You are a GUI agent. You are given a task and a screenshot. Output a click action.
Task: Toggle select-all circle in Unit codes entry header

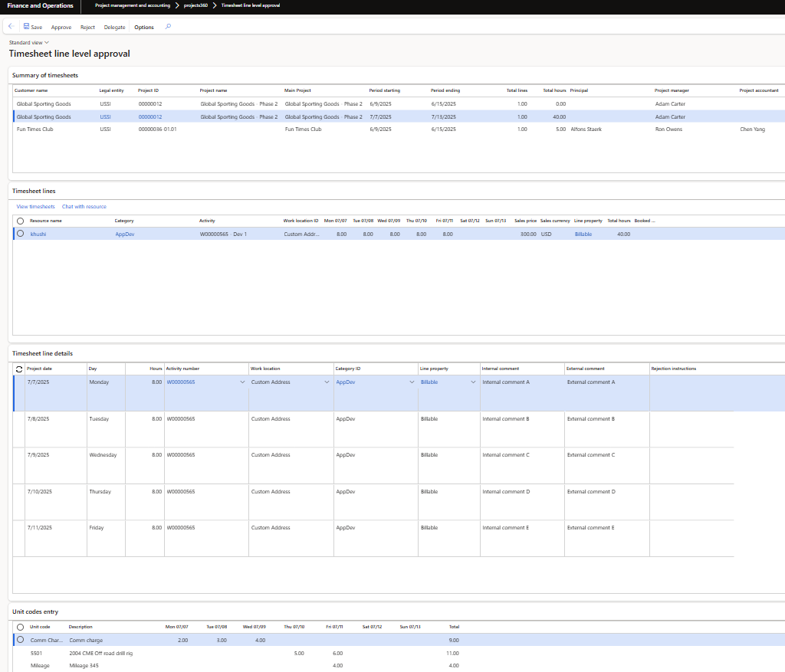click(20, 627)
